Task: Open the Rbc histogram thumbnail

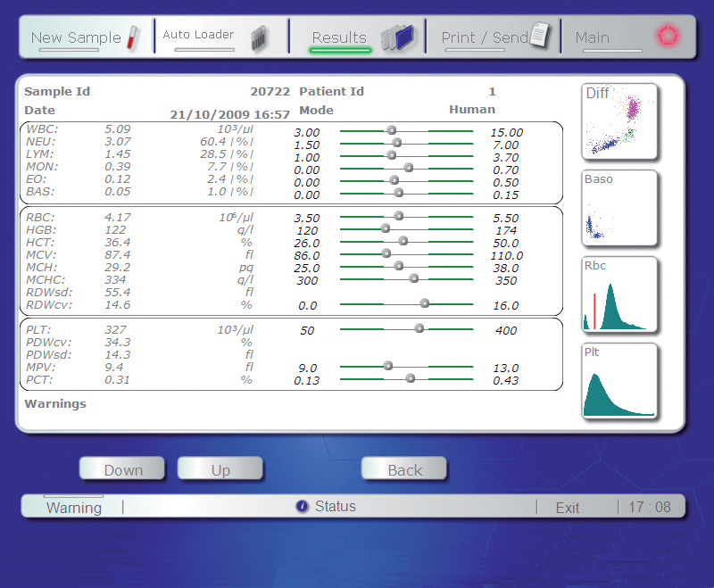Action: (619, 294)
